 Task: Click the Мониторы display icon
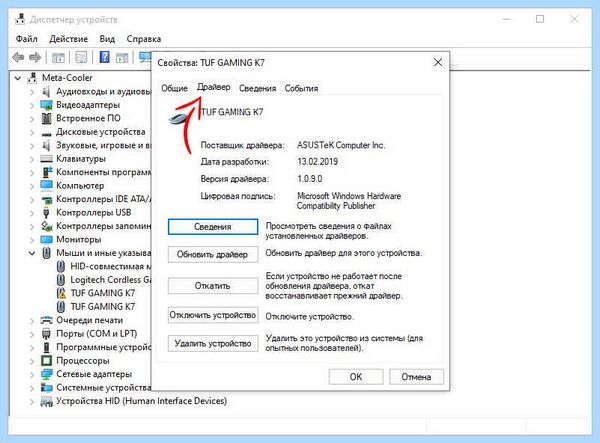[46, 239]
